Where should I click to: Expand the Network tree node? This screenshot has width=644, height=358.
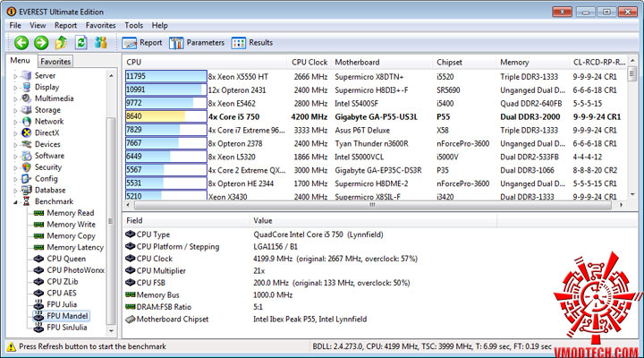click(x=15, y=122)
